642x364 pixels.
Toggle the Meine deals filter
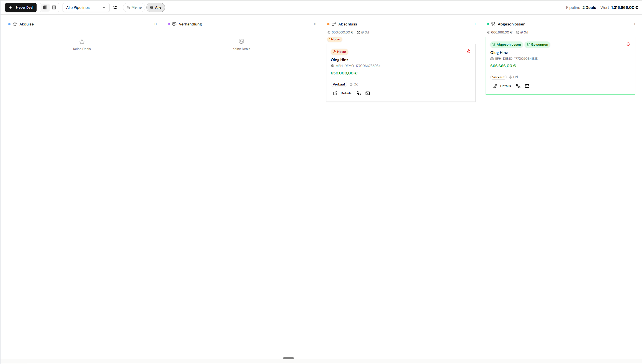134,7
